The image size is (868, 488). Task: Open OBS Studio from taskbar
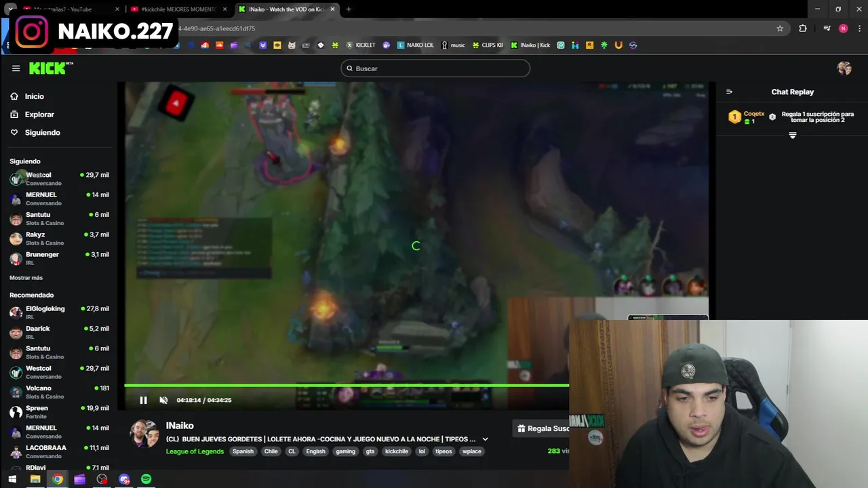102,479
